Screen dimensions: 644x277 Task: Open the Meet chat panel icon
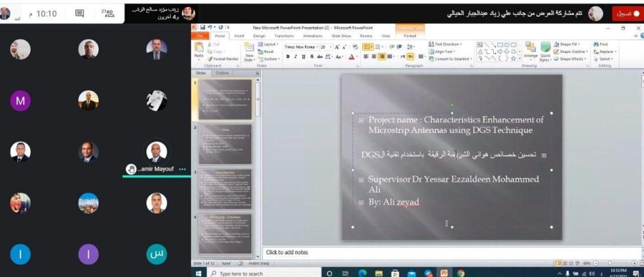79,13
